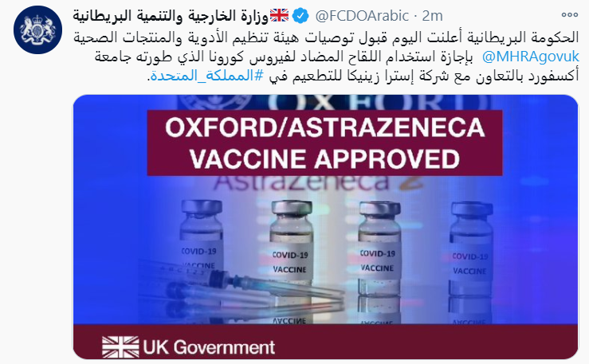Image resolution: width=589 pixels, height=364 pixels.
Task: Open the account display name وزارة الخارجية
Action: [171, 16]
